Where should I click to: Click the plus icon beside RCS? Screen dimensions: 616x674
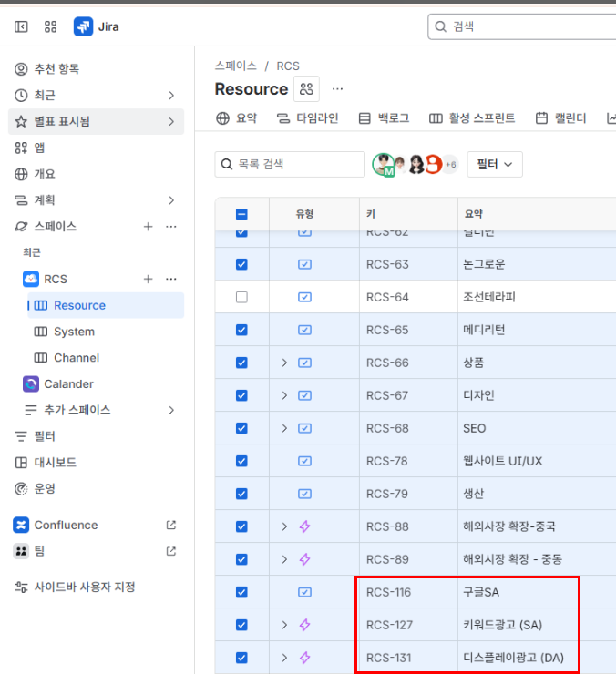[x=148, y=279]
